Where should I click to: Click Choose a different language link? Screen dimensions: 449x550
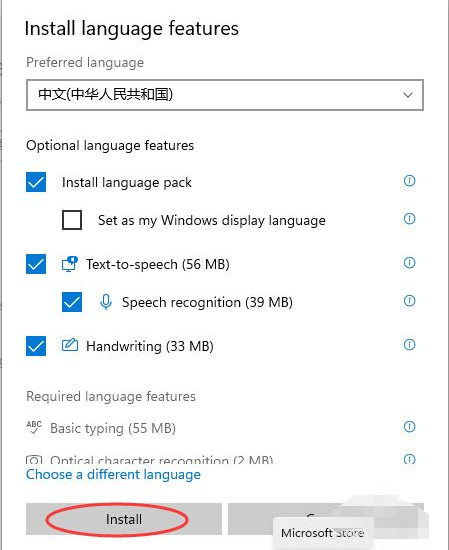[x=113, y=475]
